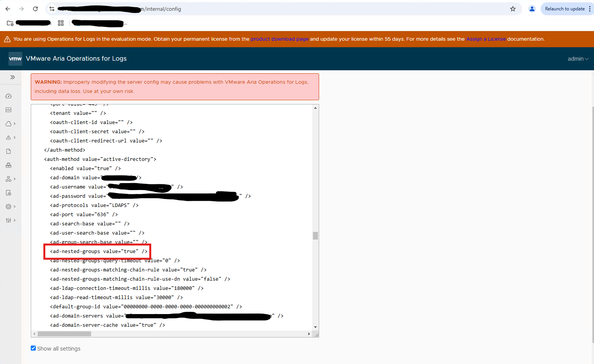Open the document-with-gear icon in sidebar
The width and height of the screenshot is (594, 364).
coord(8,193)
